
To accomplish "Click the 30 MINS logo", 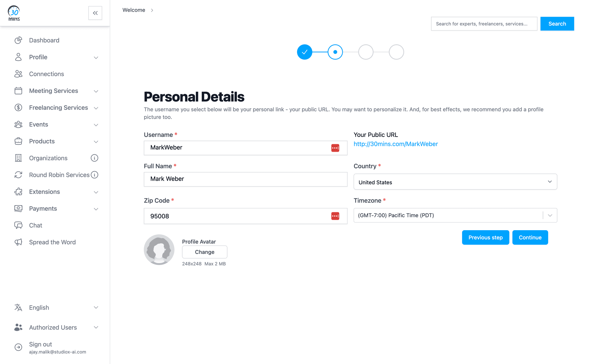I will [x=14, y=13].
